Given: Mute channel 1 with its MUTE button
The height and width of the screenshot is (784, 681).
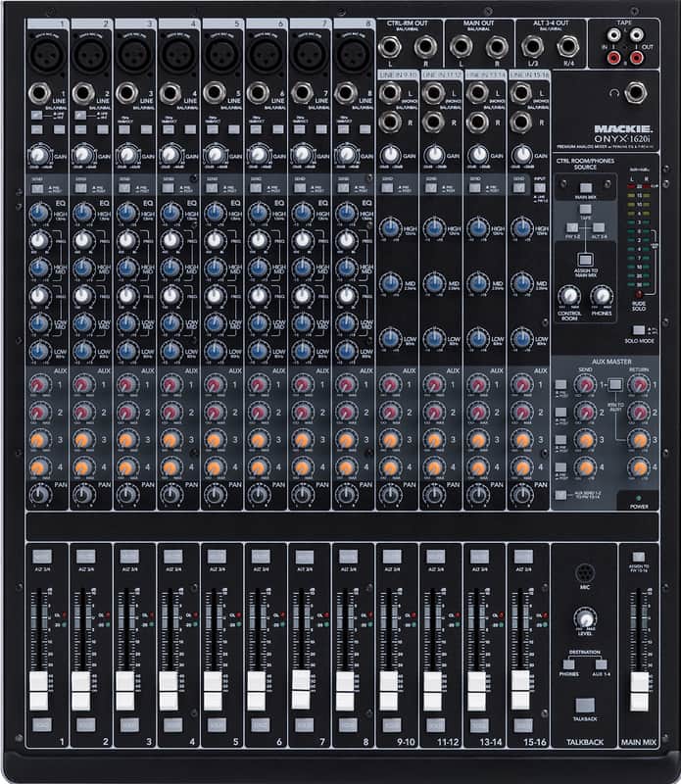Looking at the screenshot, I should (x=41, y=556).
